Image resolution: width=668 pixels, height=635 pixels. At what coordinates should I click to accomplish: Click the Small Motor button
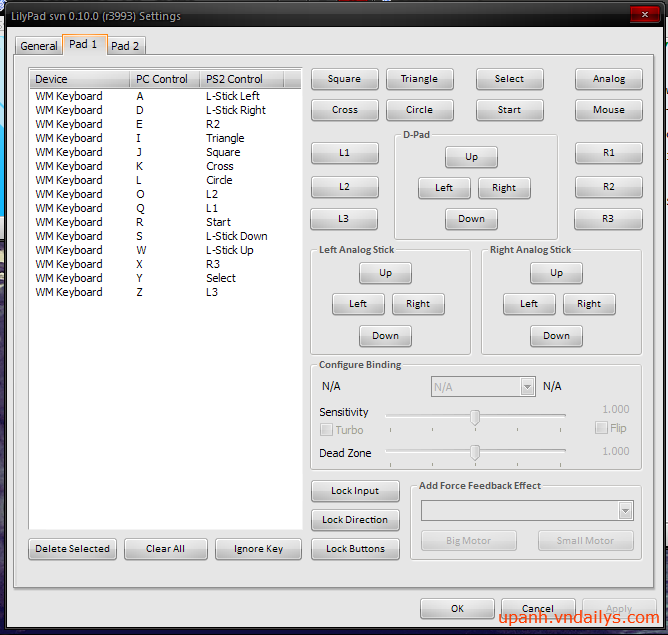585,541
